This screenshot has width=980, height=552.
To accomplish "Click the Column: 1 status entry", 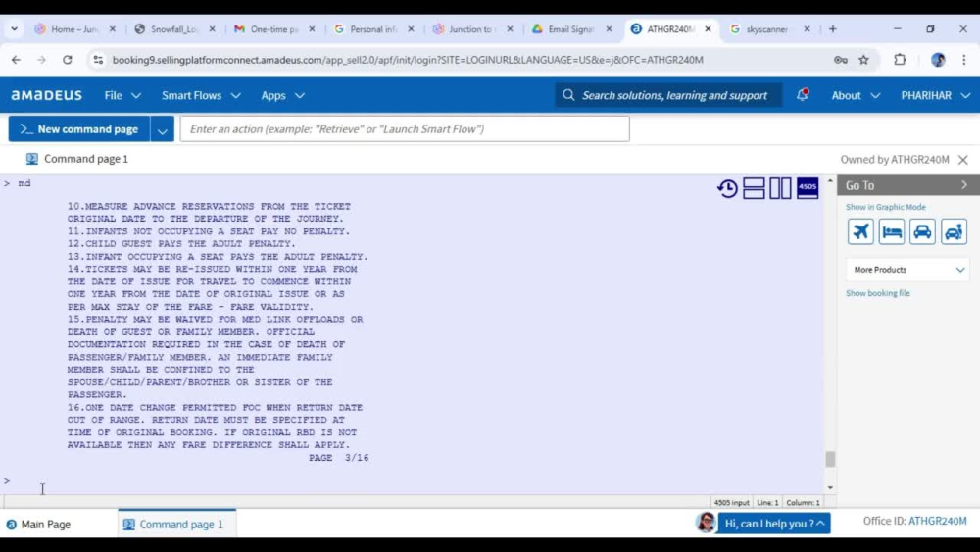I will click(803, 503).
